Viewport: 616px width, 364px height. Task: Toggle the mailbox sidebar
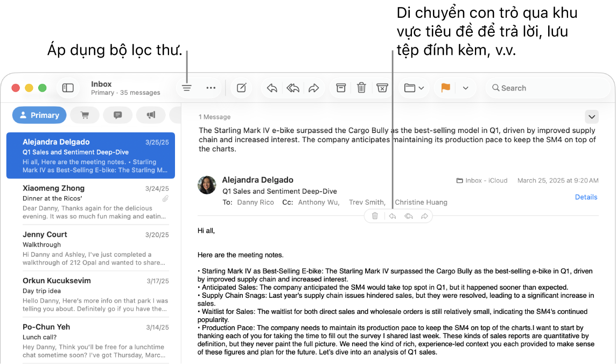(68, 88)
